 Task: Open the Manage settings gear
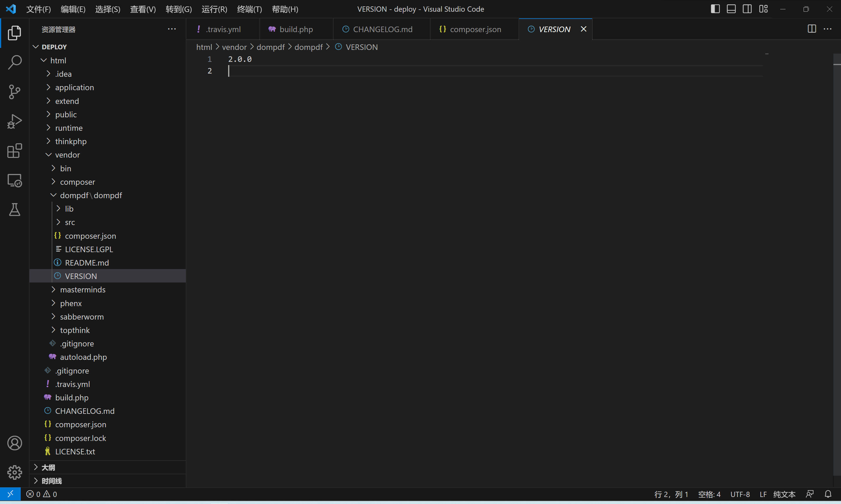click(x=15, y=472)
